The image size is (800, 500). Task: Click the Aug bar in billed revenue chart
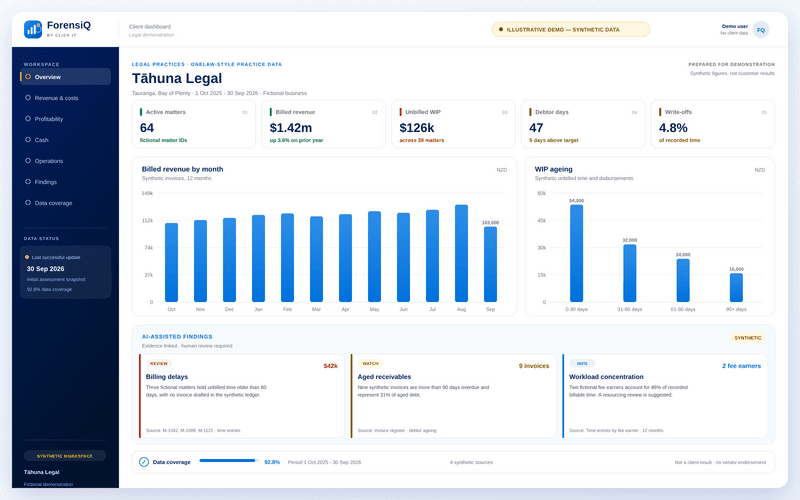[461, 253]
